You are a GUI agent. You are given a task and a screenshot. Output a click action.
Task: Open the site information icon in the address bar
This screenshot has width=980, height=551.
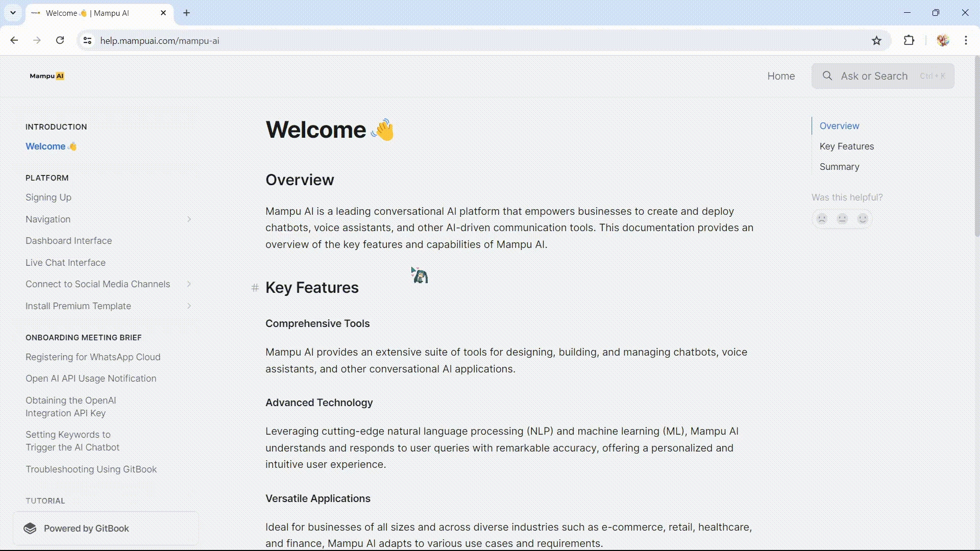point(87,41)
